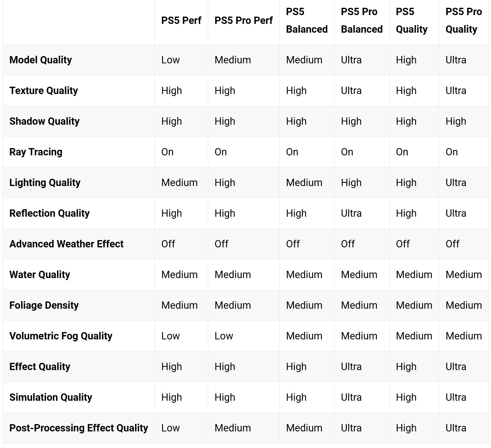Image resolution: width=491 pixels, height=448 pixels.
Task: Click the Simulation Quality row label
Action: click(51, 397)
